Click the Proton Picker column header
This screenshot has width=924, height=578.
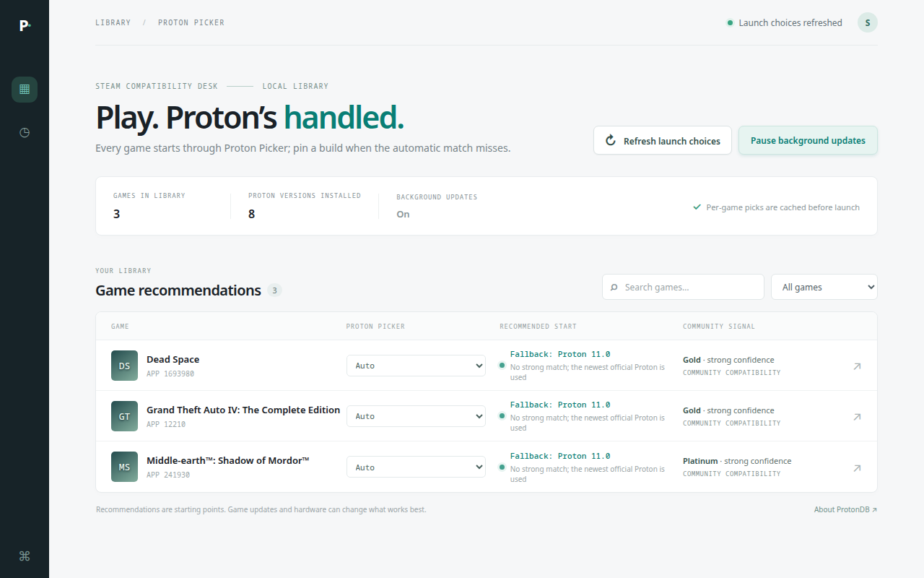click(x=375, y=327)
